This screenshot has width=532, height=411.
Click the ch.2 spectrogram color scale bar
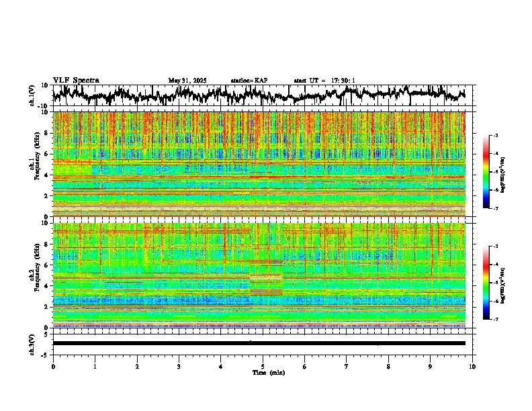pos(486,283)
